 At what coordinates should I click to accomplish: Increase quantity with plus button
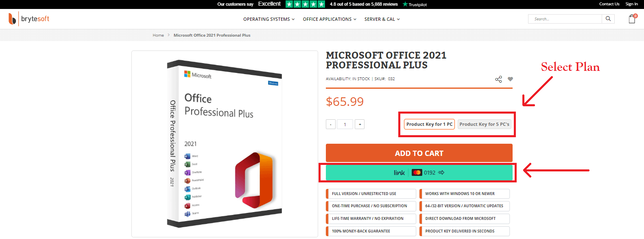click(x=360, y=124)
